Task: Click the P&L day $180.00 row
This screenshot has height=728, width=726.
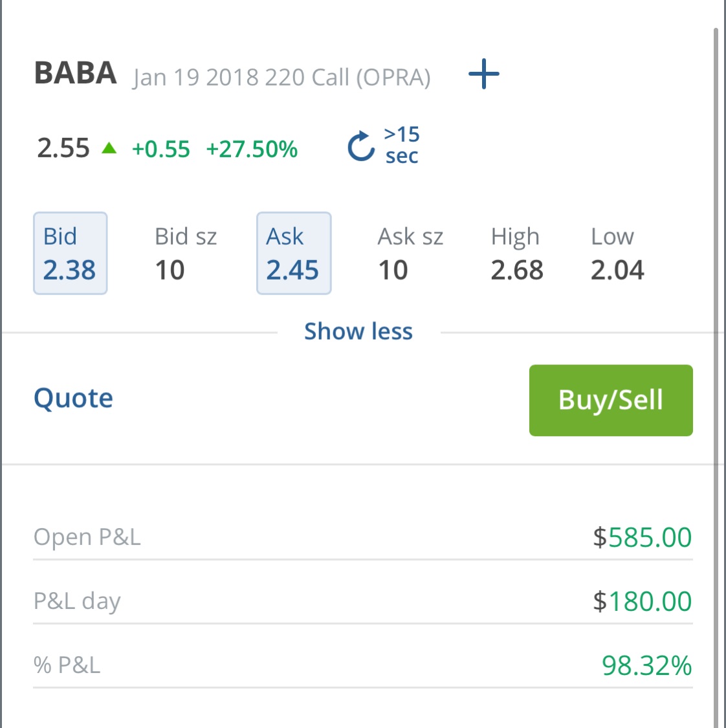Action: coord(363,601)
